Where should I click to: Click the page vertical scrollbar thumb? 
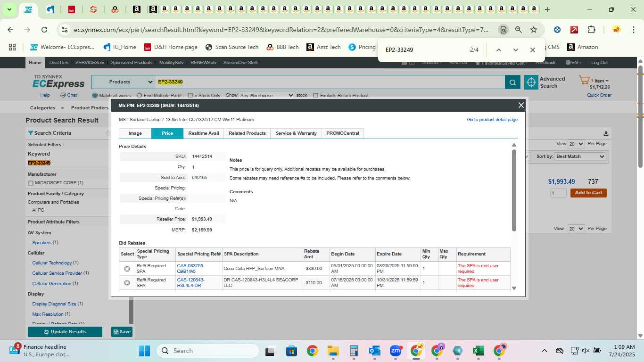[x=640, y=115]
